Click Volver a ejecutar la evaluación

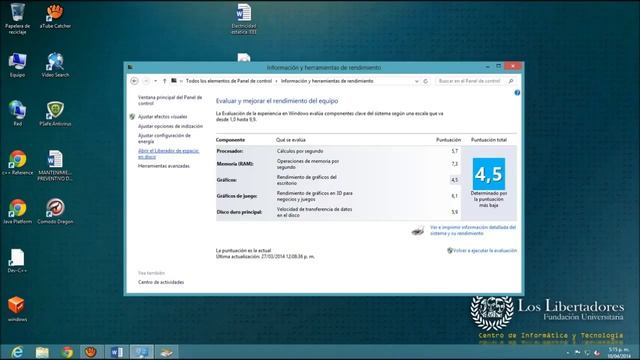484,251
